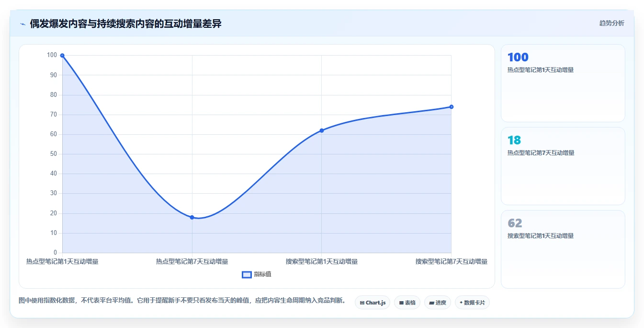Click data point for 热点型笔记第7天互动增量
Screen dimensions: 644x328
coord(192,217)
